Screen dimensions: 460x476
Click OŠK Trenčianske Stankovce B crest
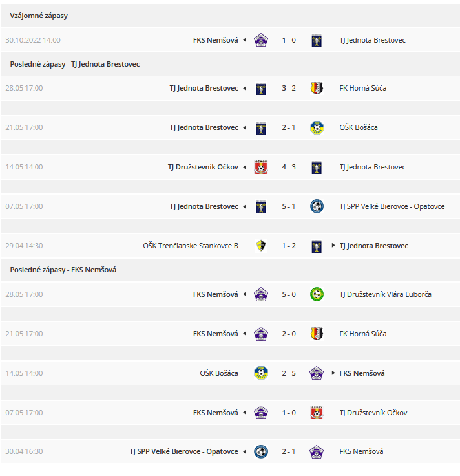(x=261, y=246)
